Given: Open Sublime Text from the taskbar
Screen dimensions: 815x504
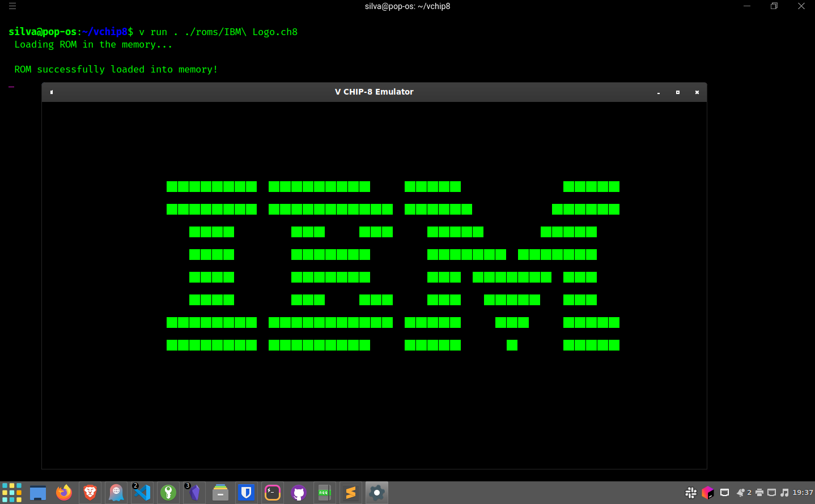Looking at the screenshot, I should [x=350, y=493].
